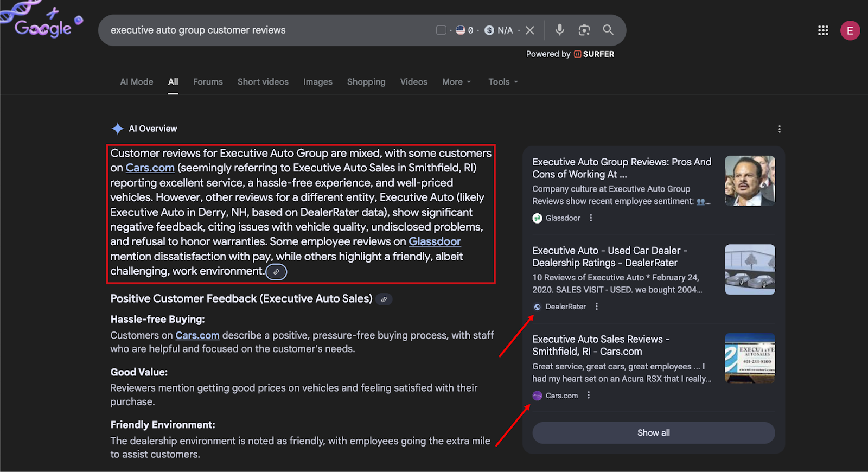
Task: Expand the Tools dropdown
Action: (503, 82)
